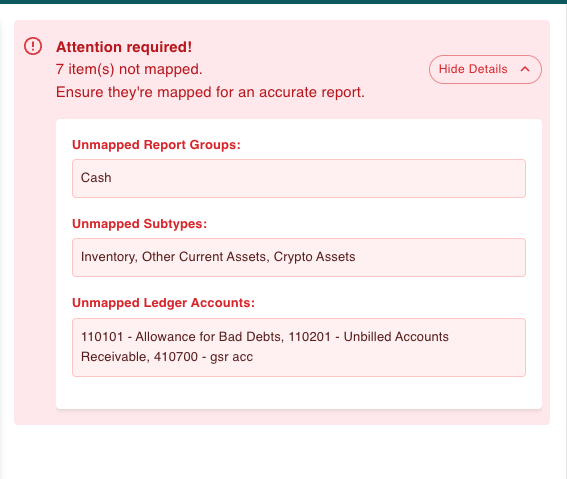Click the "Ensure they're mapped" warning text
567x479 pixels.
[x=210, y=92]
